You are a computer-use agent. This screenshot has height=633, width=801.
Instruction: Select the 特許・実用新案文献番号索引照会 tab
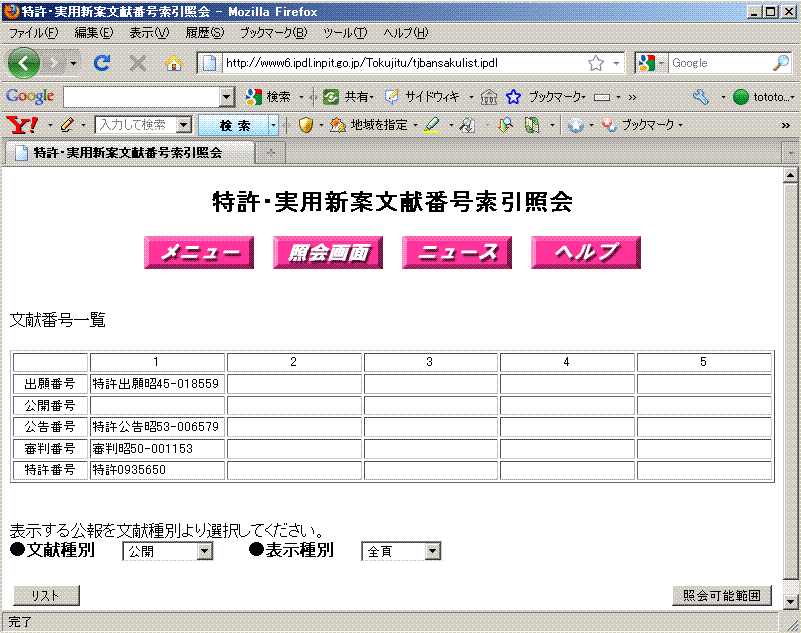127,153
